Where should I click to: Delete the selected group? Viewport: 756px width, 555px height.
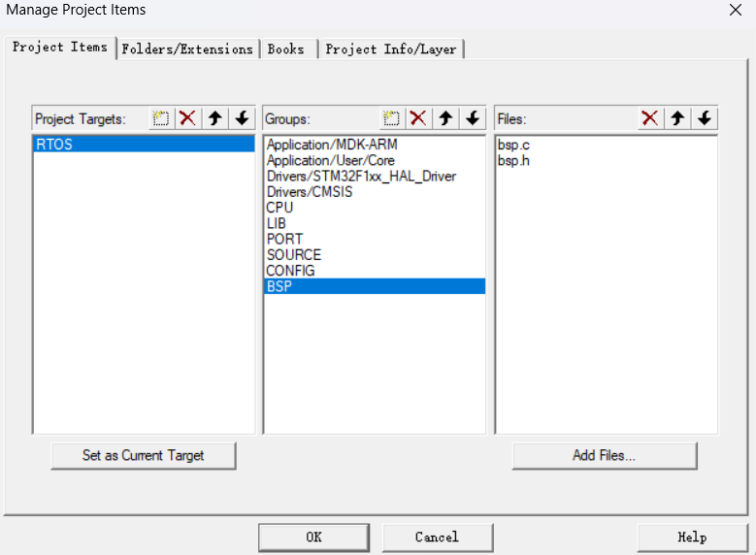click(x=418, y=118)
